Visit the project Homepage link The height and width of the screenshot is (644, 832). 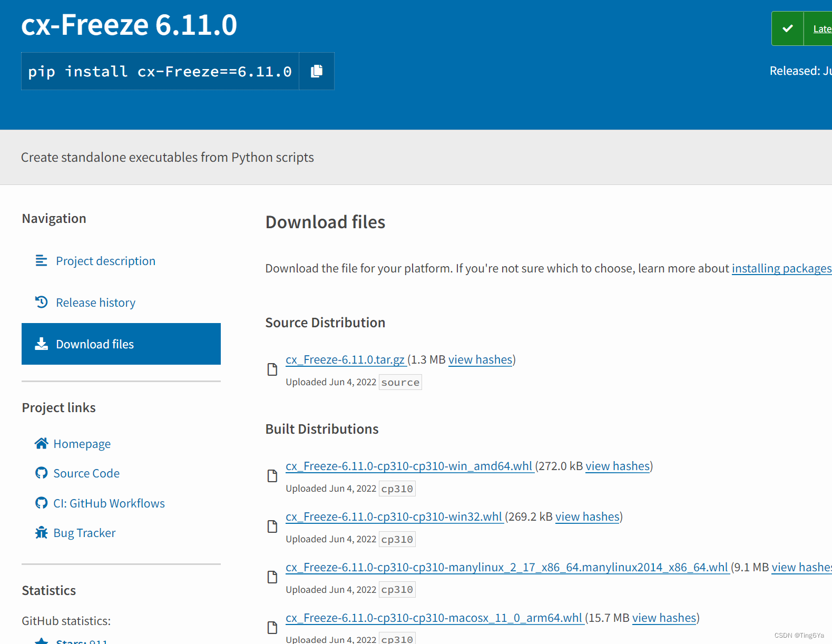82,444
